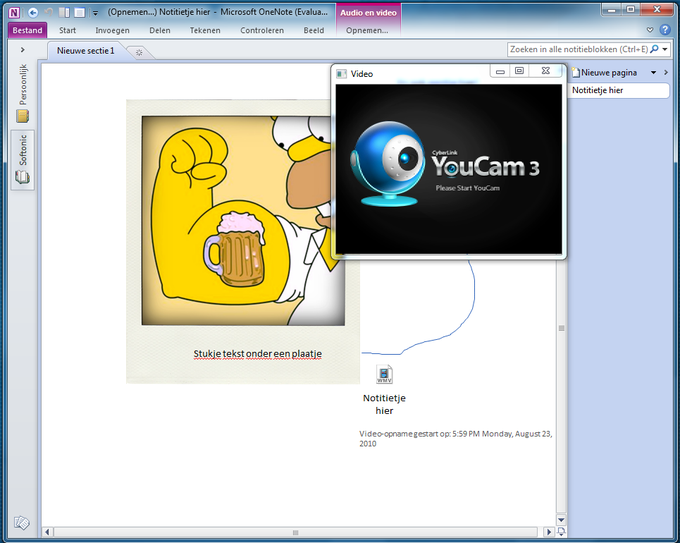The height and width of the screenshot is (543, 680).
Task: Open the Beeld ribbon tab
Action: pyautogui.click(x=314, y=30)
